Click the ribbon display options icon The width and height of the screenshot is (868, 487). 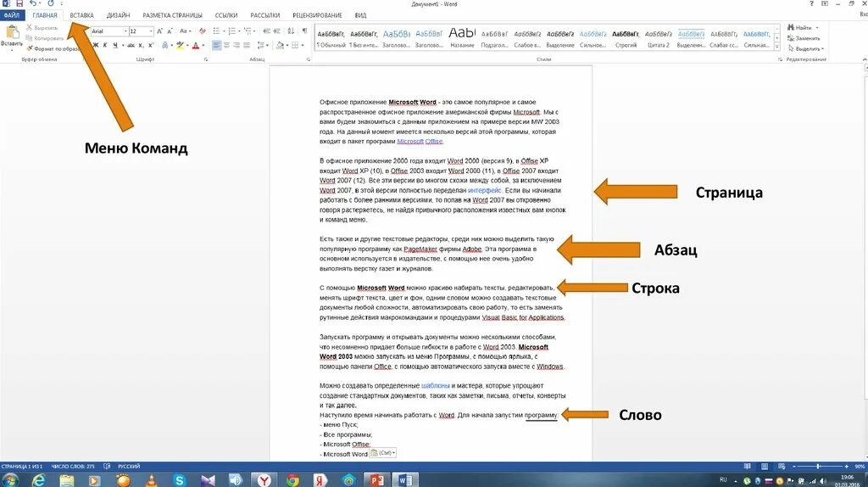[825, 4]
